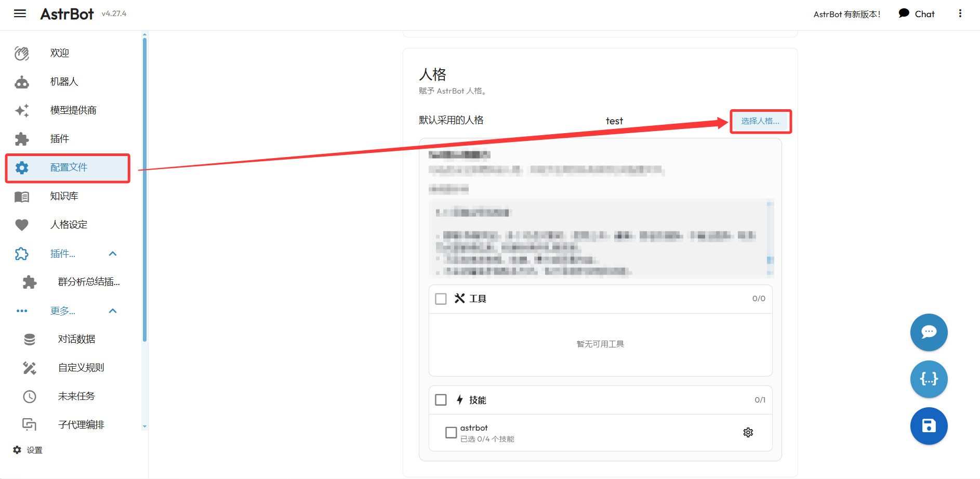Click the 0/0 tools count

tap(759, 299)
